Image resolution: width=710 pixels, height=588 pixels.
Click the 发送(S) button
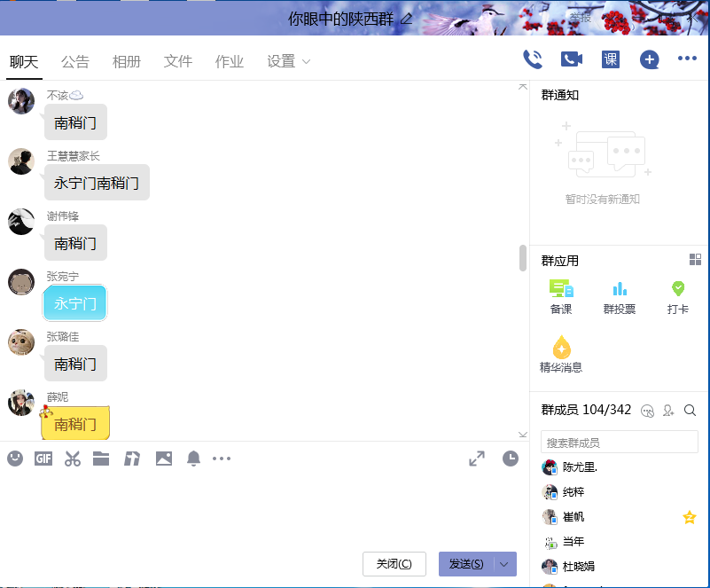tap(466, 564)
